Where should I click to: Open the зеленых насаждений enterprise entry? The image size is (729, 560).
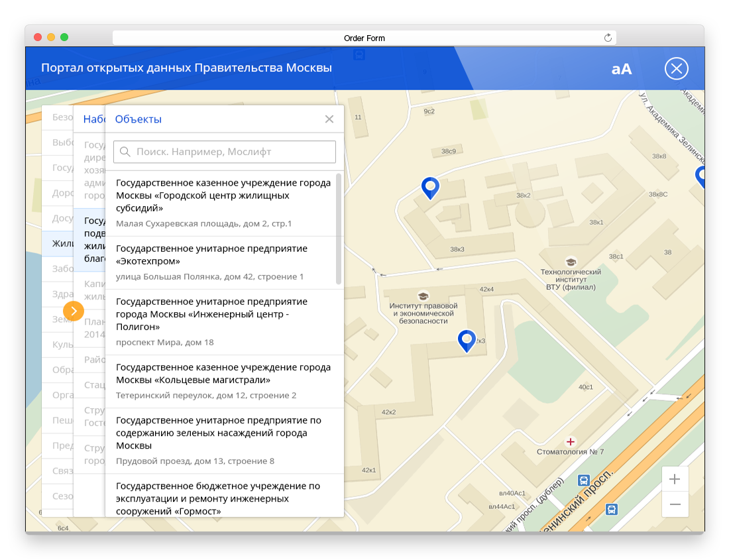pos(223,441)
